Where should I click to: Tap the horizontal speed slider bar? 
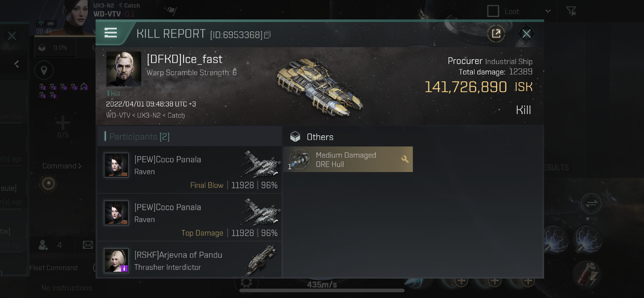[x=322, y=290]
